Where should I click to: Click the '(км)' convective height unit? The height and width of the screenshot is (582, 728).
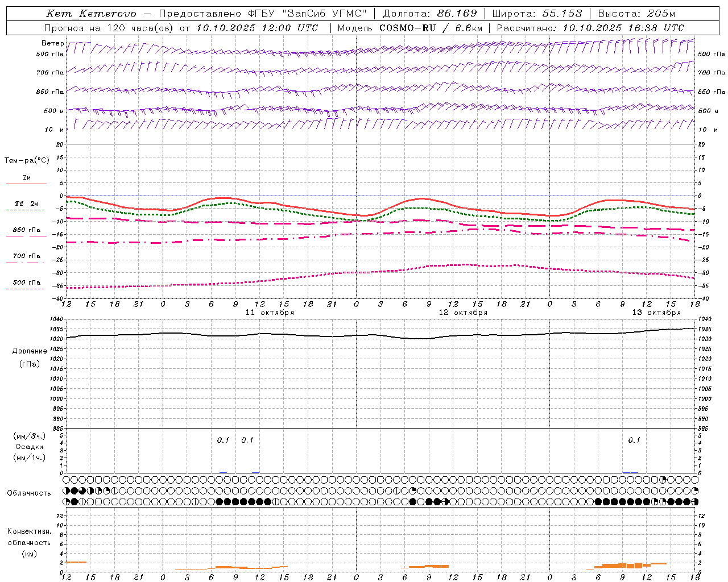[x=29, y=554]
